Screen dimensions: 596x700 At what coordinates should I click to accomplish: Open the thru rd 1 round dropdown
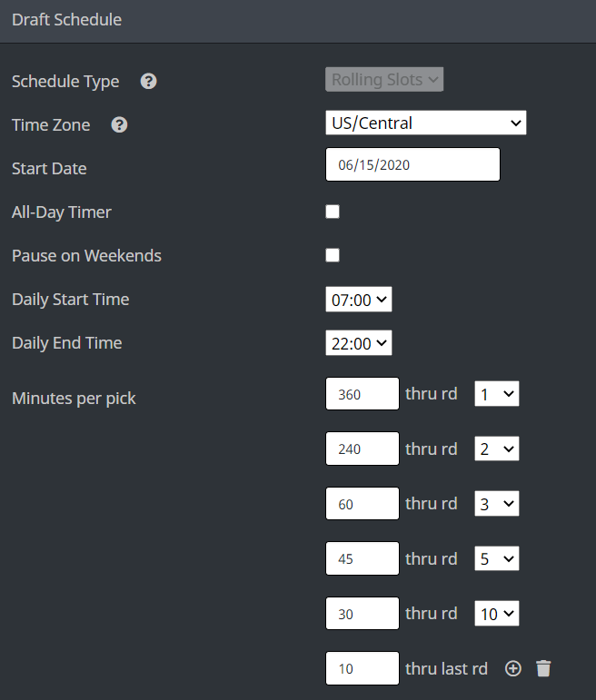click(x=497, y=394)
